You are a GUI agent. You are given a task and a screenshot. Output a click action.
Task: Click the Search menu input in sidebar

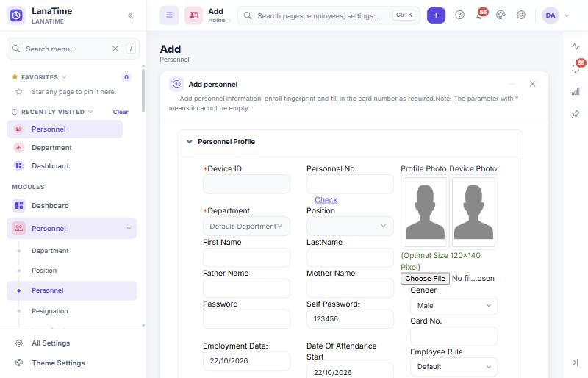[73, 49]
